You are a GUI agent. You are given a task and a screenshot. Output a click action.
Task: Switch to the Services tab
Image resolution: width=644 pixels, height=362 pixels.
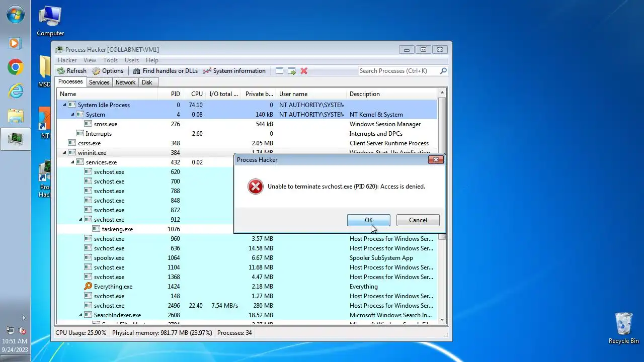coord(99,82)
